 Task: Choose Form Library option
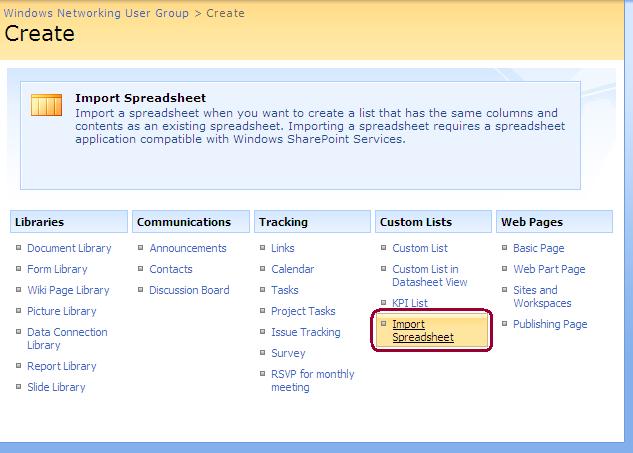[57, 269]
